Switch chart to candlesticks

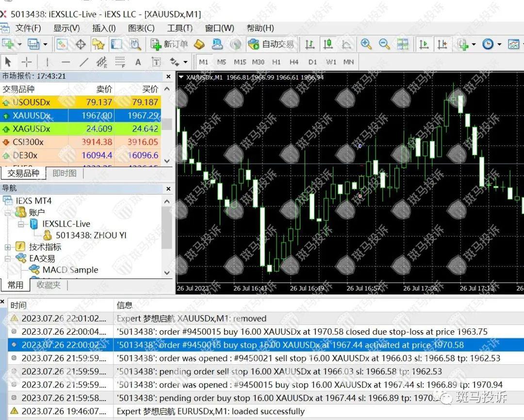[x=328, y=44]
